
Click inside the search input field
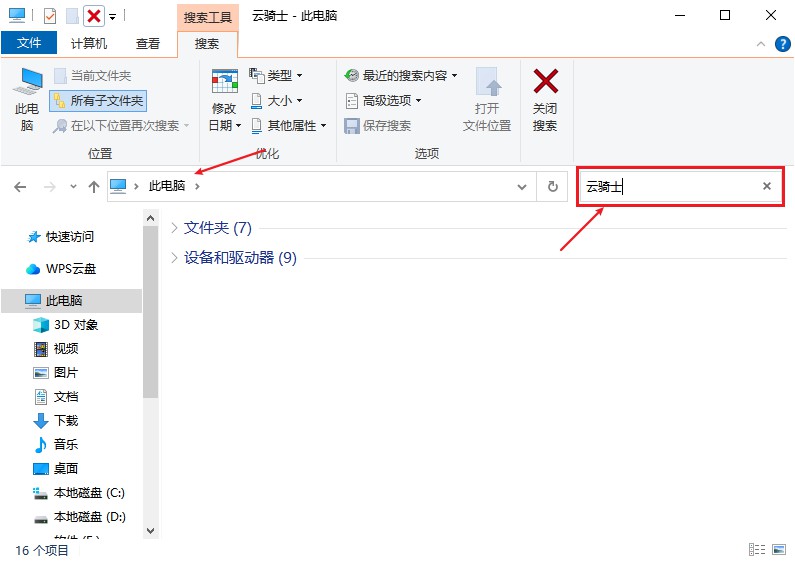669,187
